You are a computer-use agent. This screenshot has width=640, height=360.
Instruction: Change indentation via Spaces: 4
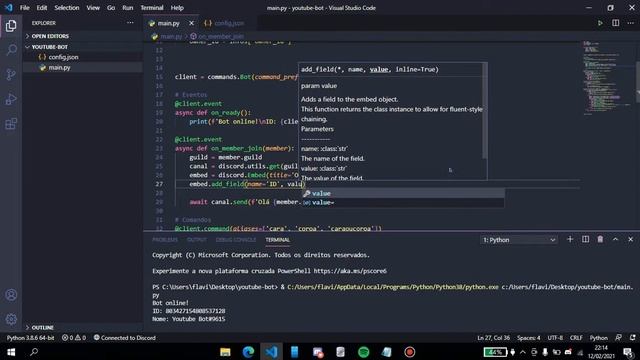pyautogui.click(x=529, y=338)
